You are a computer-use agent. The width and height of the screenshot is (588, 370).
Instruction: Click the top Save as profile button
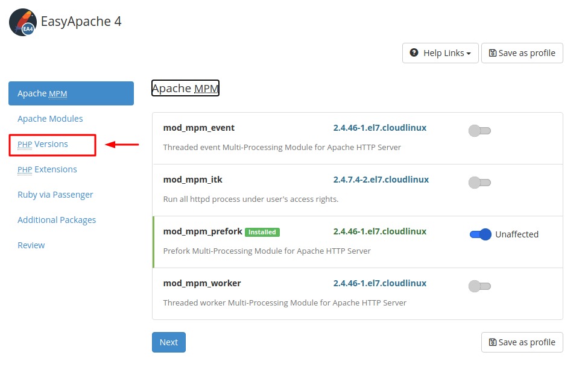(x=522, y=53)
